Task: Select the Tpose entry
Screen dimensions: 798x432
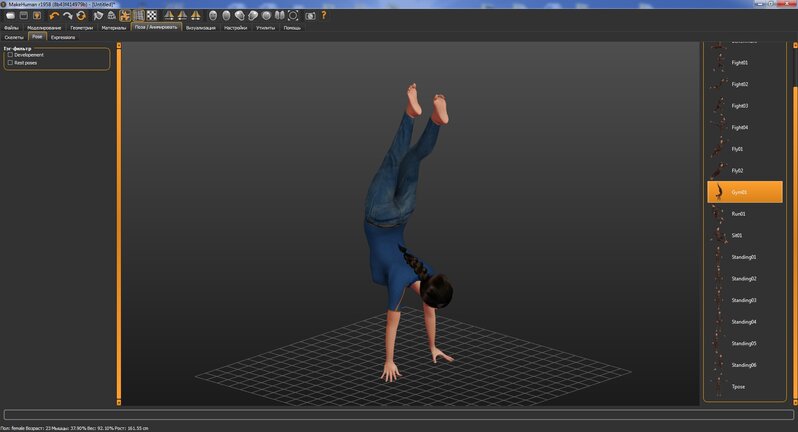Action: (738, 386)
